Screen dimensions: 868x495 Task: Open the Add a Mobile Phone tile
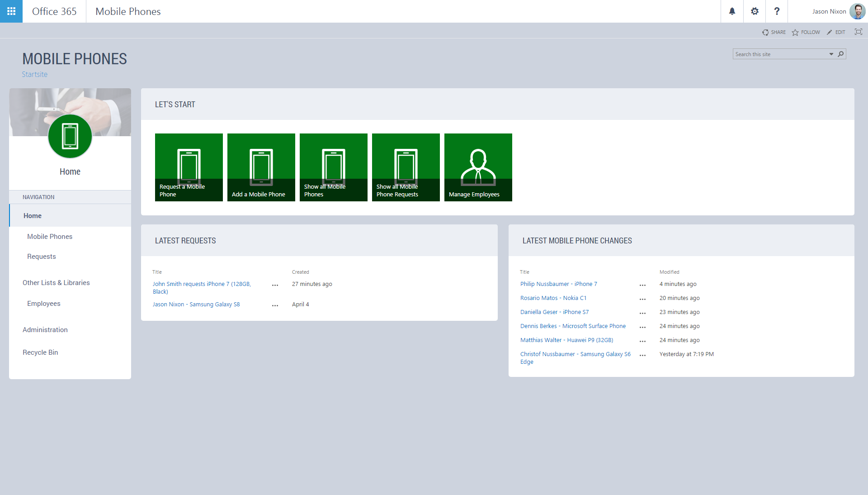(x=261, y=167)
